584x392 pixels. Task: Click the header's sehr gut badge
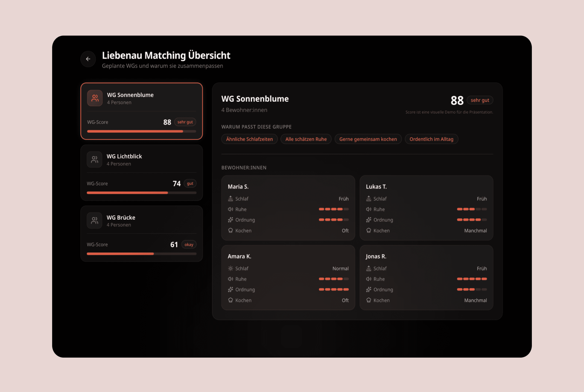click(x=480, y=100)
